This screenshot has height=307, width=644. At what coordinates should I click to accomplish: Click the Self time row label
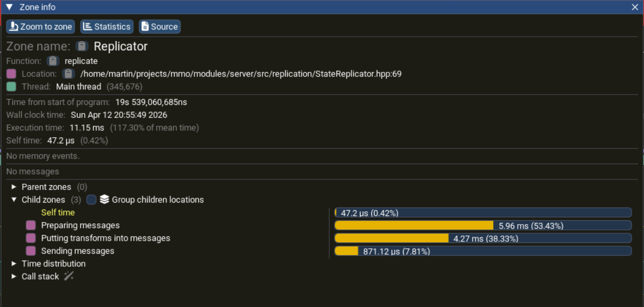click(58, 213)
